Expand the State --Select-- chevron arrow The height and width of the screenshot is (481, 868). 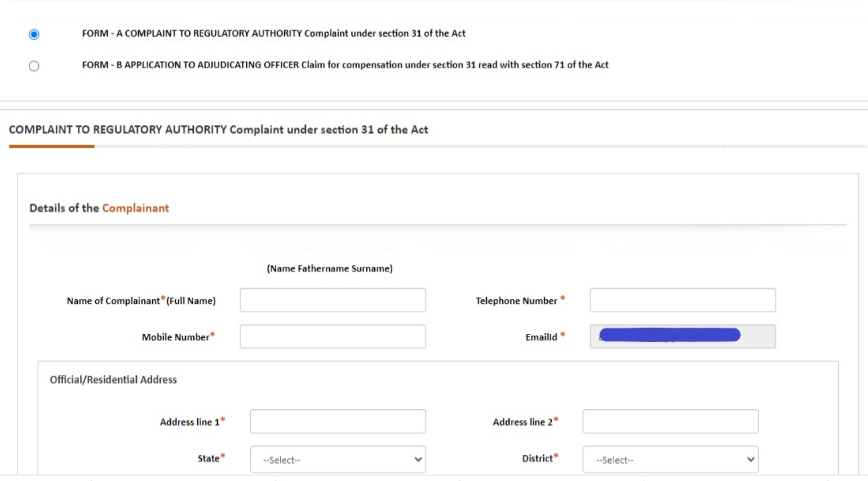pyautogui.click(x=418, y=460)
